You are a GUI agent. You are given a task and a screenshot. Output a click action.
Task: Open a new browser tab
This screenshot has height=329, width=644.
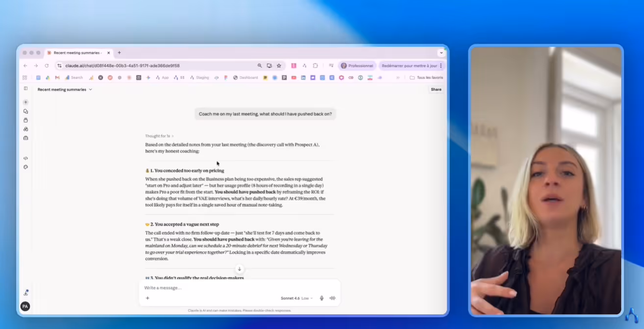click(119, 53)
